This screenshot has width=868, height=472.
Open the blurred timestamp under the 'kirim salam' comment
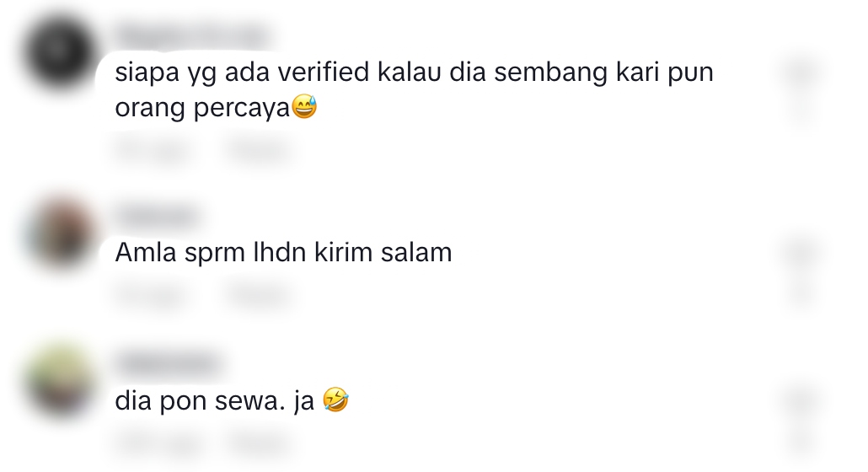(150, 294)
